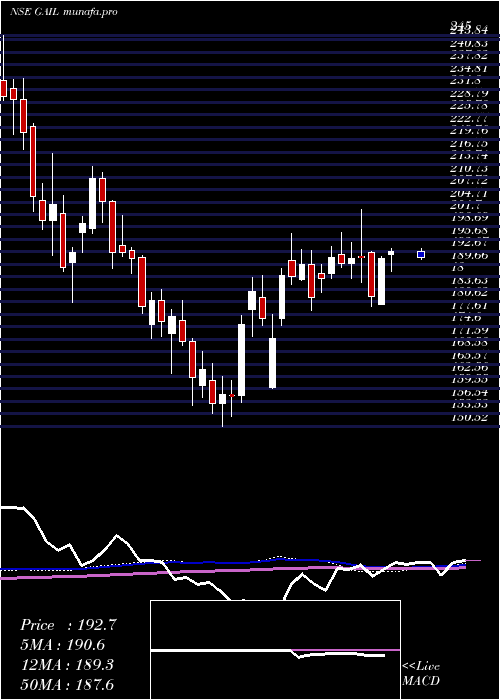Select the 'Price : 192.7' readout
Screen dimensions: 500x700
[69, 625]
